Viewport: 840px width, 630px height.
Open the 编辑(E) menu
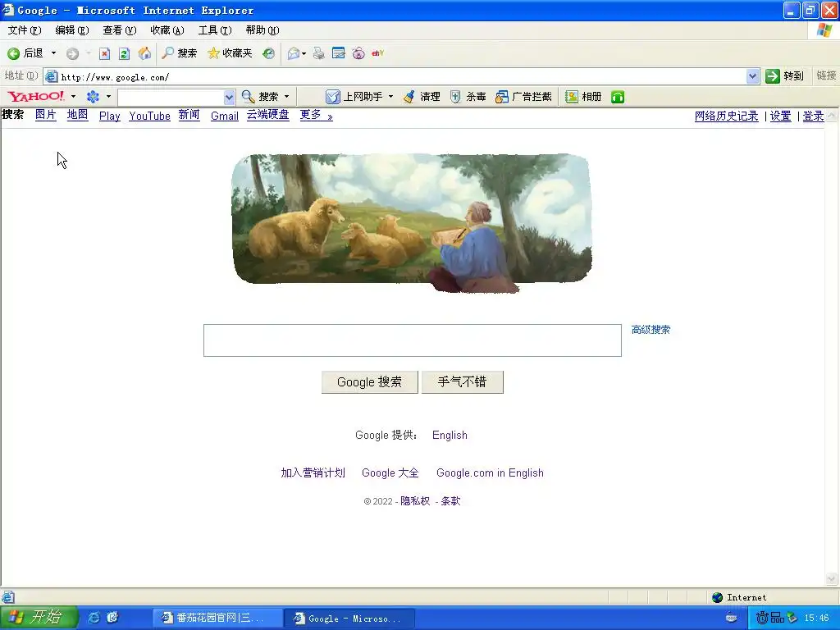(72, 30)
